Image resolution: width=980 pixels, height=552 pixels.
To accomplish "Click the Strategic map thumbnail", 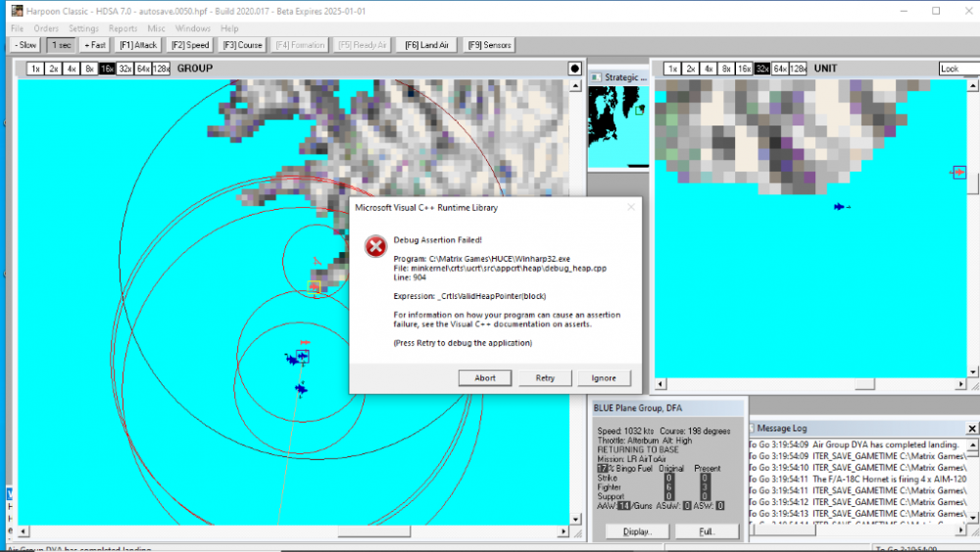I will pos(618,126).
